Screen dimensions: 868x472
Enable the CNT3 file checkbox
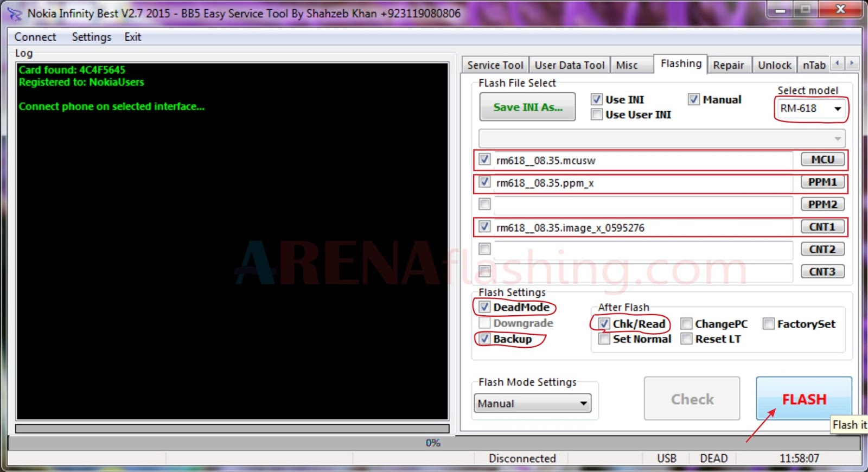coord(484,271)
